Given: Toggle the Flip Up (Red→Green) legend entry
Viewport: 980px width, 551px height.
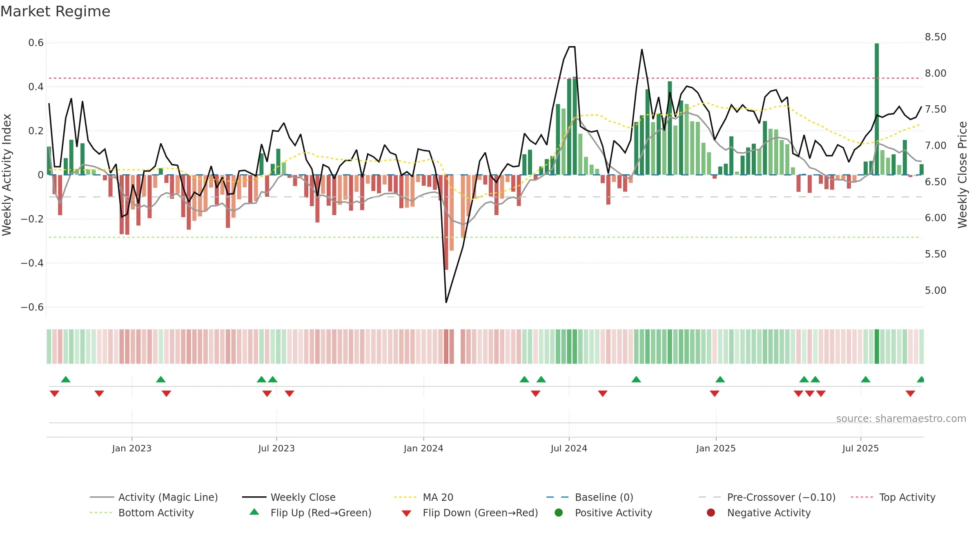Looking at the screenshot, I should coord(310,513).
